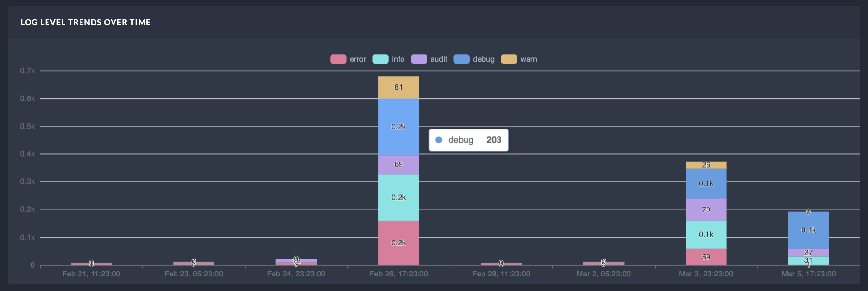
Task: Click the Log Level Trends Over Time title
Action: (x=86, y=22)
